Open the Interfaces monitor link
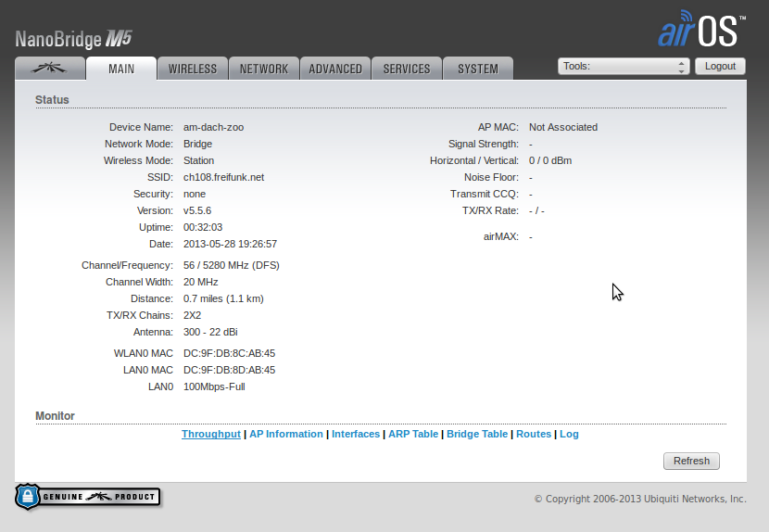Screen dimensions: 769x532 (356, 434)
